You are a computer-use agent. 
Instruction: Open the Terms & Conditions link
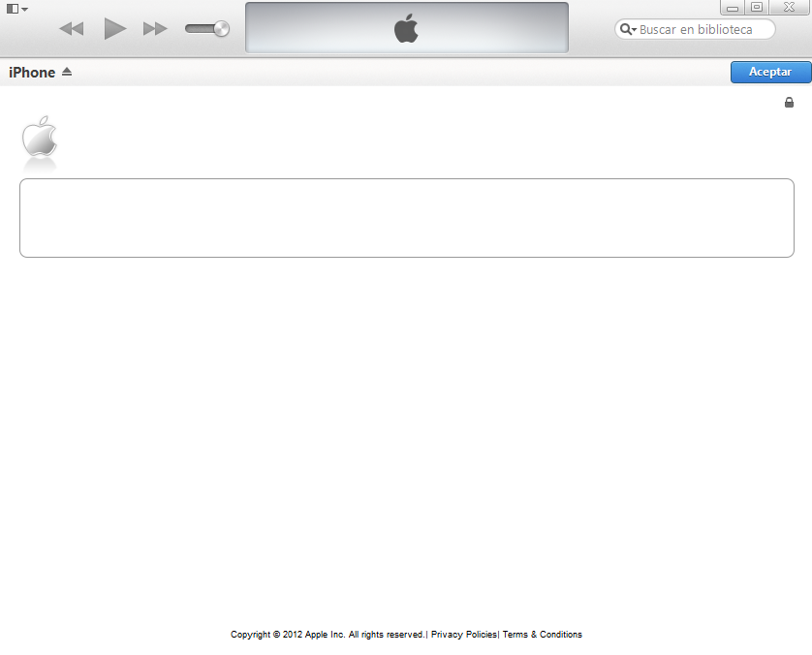pos(543,635)
